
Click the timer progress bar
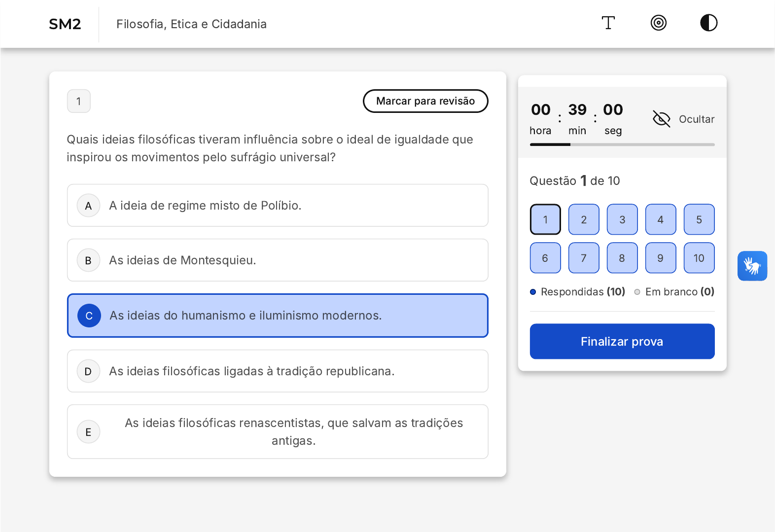coord(622,144)
